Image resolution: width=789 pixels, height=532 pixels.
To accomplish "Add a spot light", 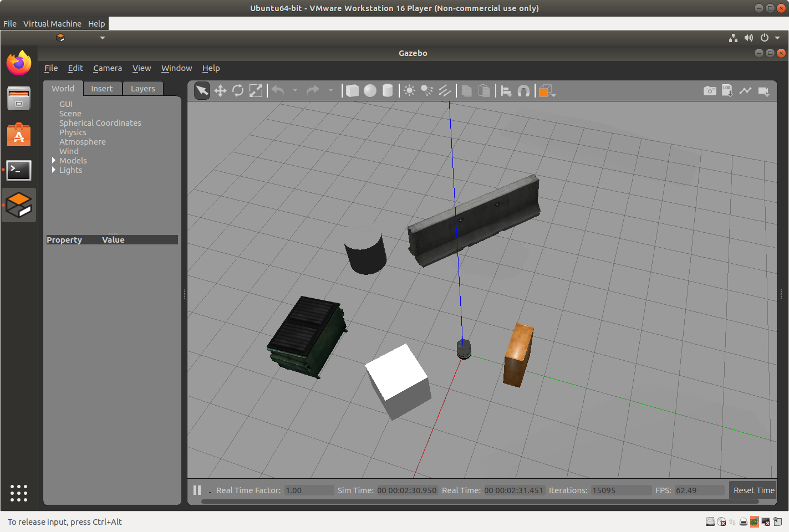I will pyautogui.click(x=427, y=91).
